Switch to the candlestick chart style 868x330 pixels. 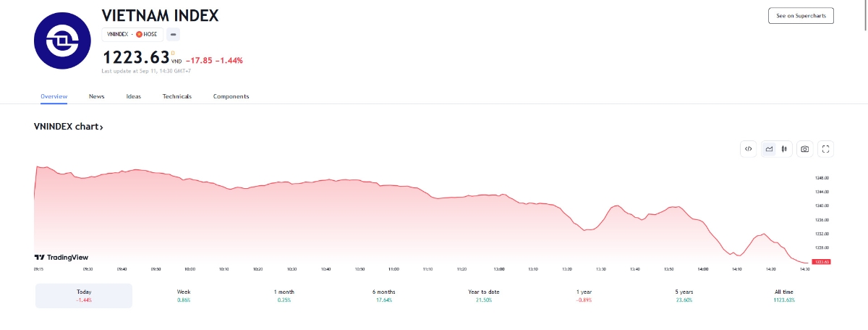tap(785, 149)
